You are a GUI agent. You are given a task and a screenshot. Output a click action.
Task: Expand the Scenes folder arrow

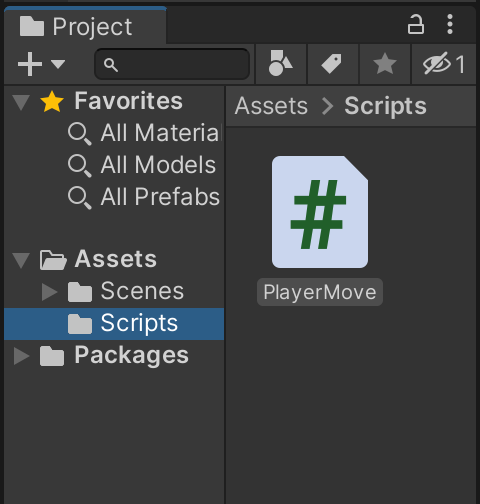[49, 292]
